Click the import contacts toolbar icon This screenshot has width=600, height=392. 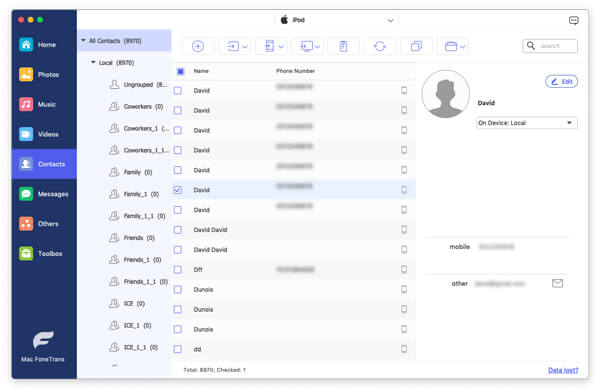[x=233, y=46]
